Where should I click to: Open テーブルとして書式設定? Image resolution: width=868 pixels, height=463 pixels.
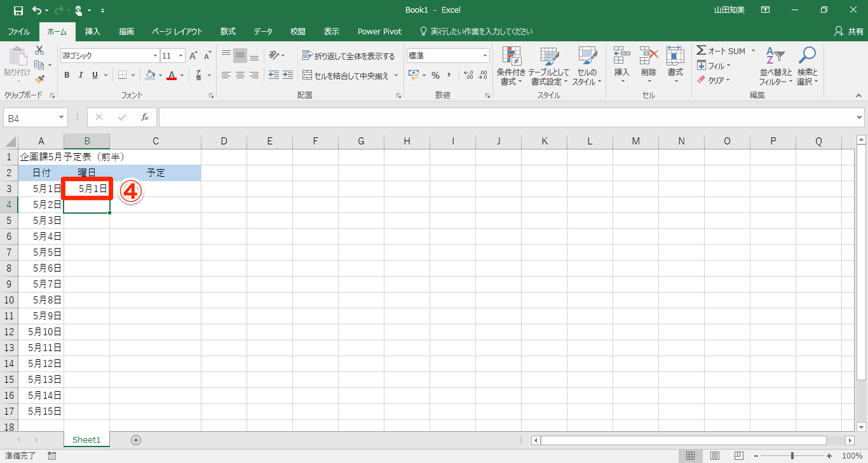point(548,66)
